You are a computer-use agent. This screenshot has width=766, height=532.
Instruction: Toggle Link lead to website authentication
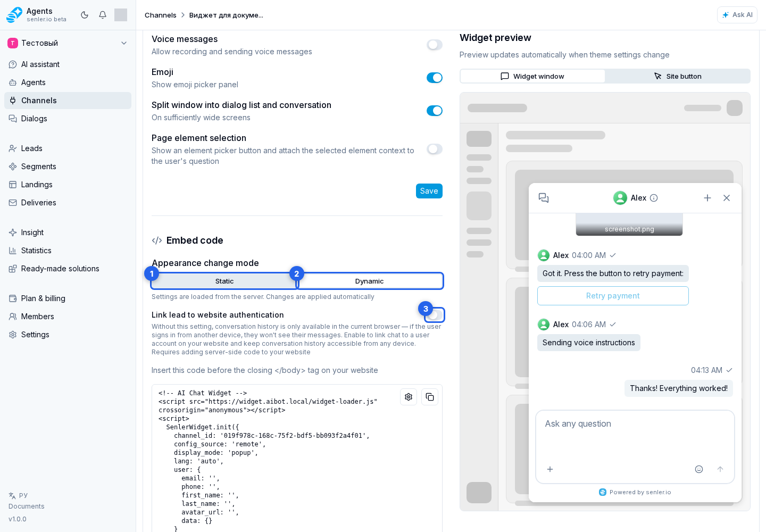(435, 315)
